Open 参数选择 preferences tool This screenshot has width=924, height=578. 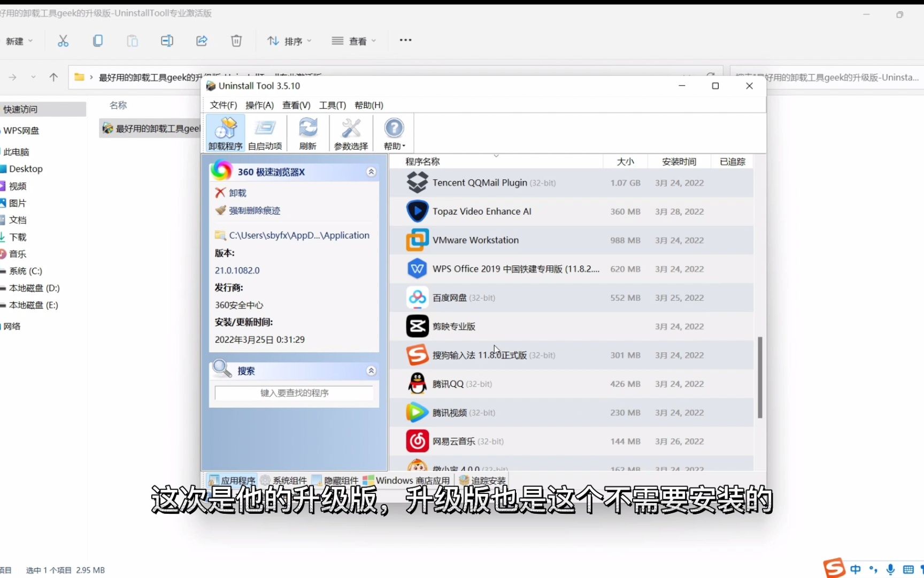[x=351, y=133]
